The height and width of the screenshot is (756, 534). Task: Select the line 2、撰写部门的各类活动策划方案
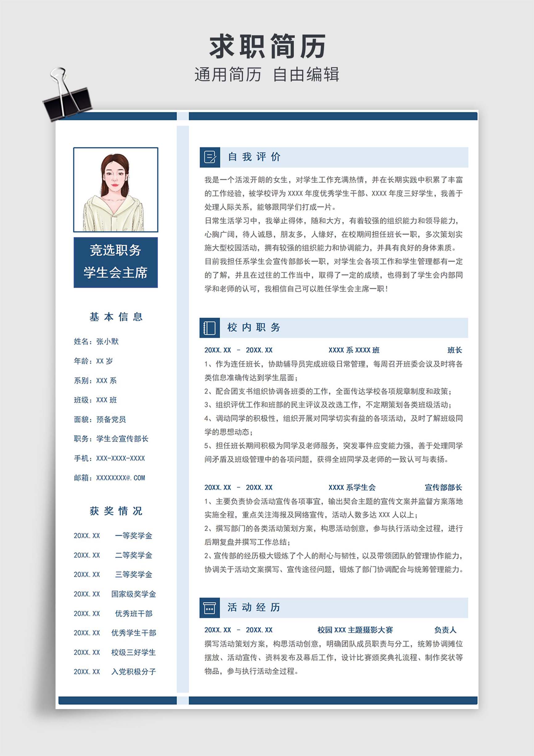pos(334,528)
